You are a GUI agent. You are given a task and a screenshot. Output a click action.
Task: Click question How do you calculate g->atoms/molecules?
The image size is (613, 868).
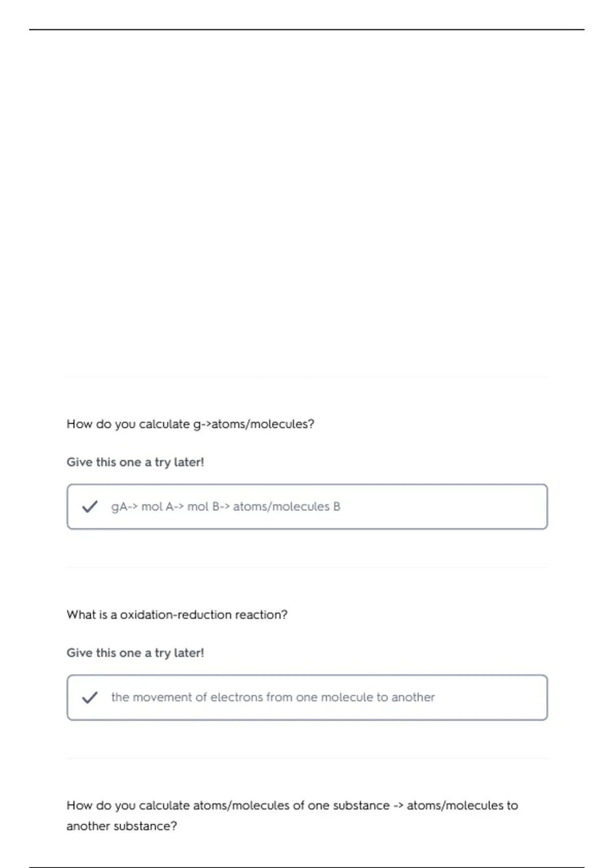(x=190, y=424)
